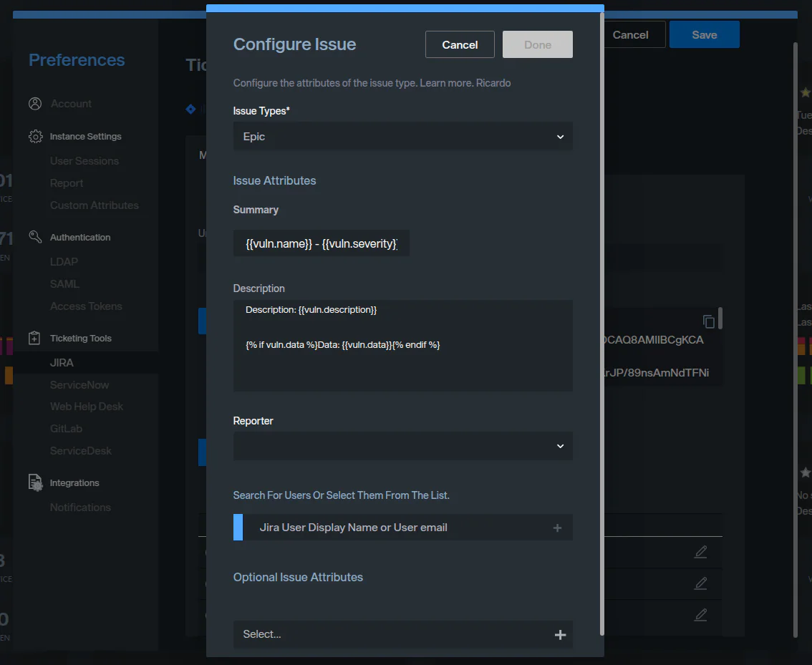
Task: Select JIRA in the Ticketing Tools menu
Action: pyautogui.click(x=62, y=363)
